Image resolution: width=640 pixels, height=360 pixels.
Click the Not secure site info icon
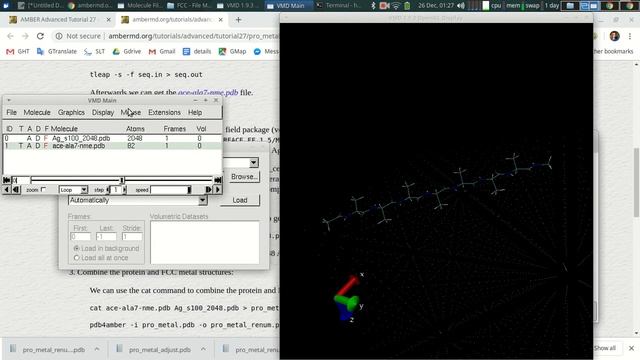click(x=59, y=36)
